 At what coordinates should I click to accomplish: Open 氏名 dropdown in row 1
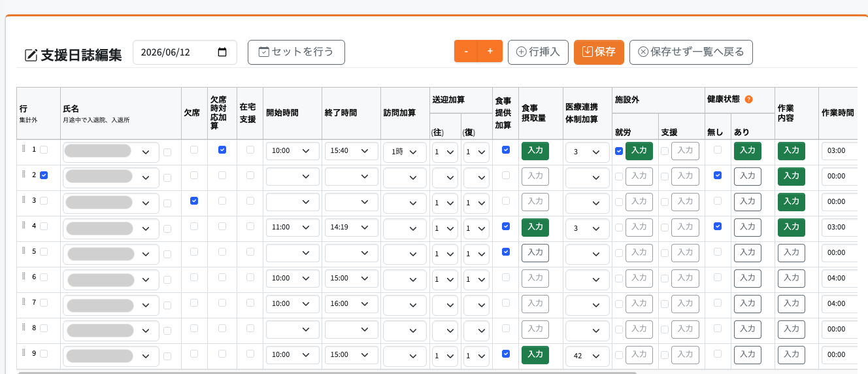(x=111, y=152)
